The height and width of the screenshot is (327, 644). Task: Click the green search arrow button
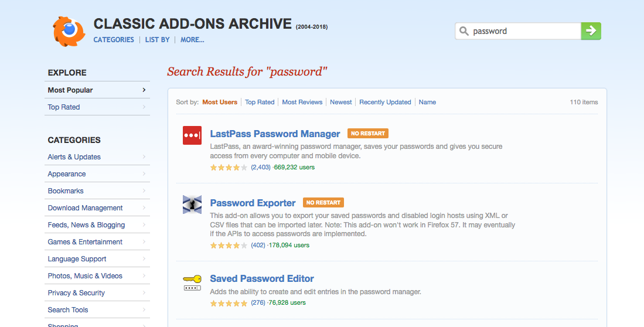(x=591, y=31)
